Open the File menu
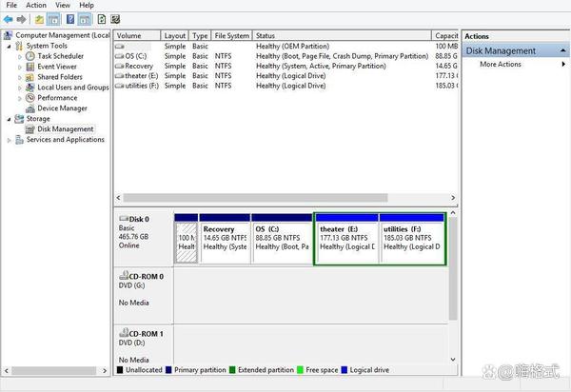Viewport: 571px width, 392px height. pyautogui.click(x=11, y=5)
